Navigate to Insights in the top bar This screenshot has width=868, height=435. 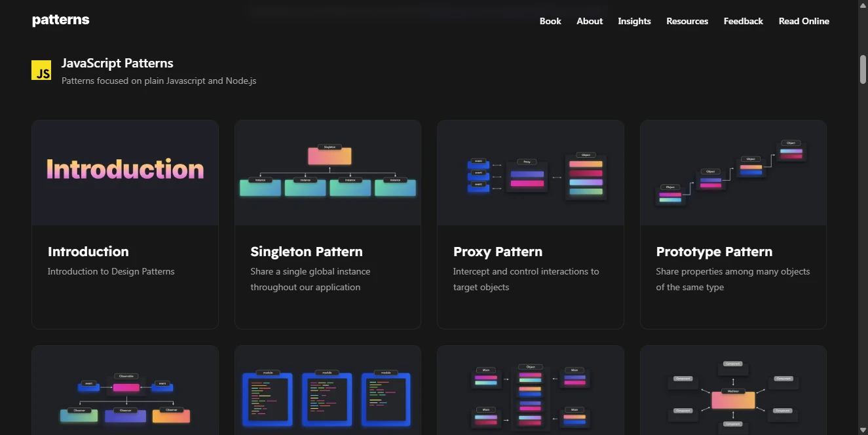pyautogui.click(x=634, y=21)
